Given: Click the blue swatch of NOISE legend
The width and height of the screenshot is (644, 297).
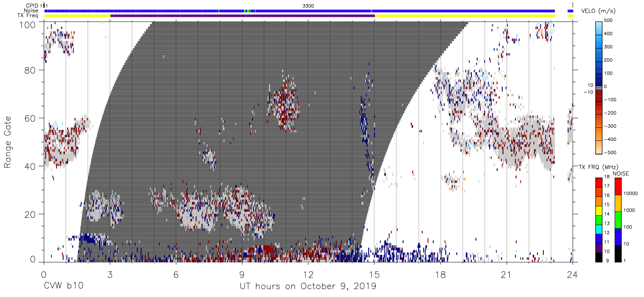Looking at the screenshot, I should (x=618, y=236).
